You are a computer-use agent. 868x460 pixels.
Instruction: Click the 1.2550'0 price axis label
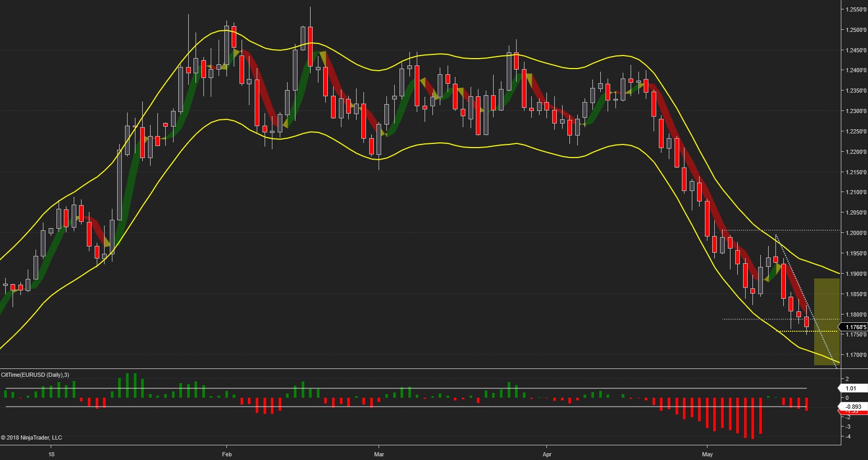point(856,9)
